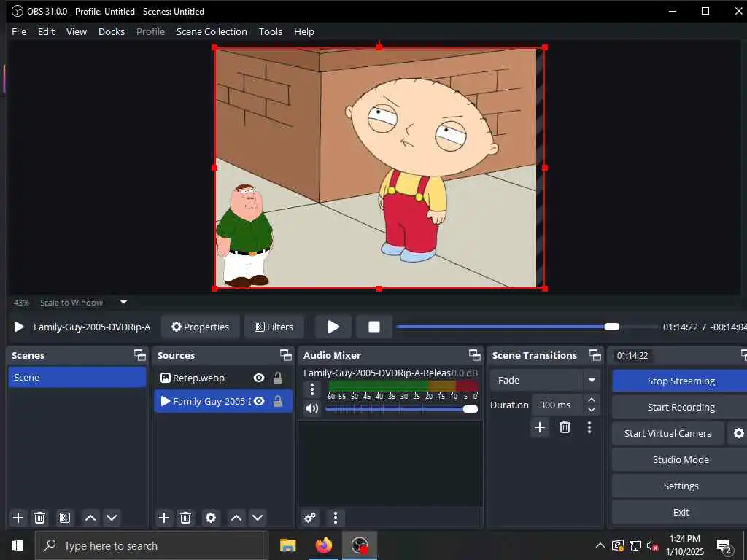Click Start Virtual Camera button
The width and height of the screenshot is (747, 560).
[x=668, y=433]
